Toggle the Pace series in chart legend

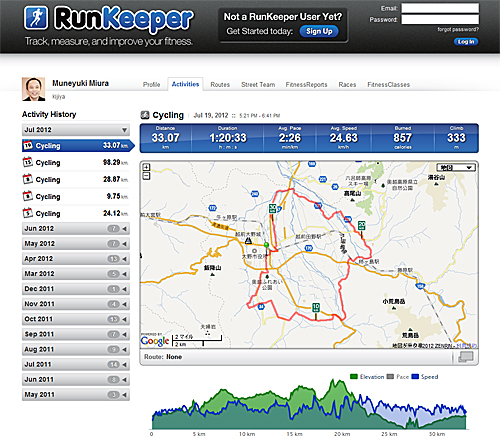[x=398, y=377]
